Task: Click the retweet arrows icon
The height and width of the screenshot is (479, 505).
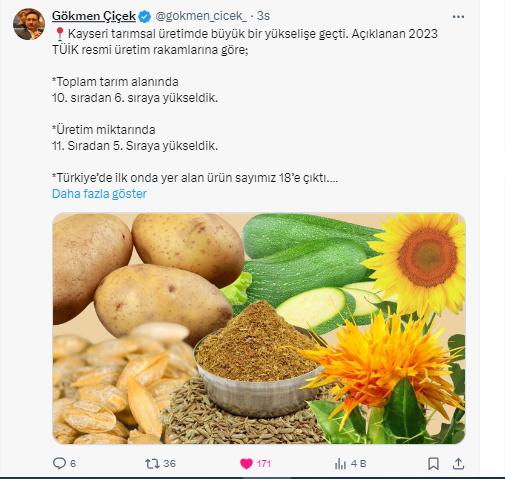Action: tap(152, 464)
